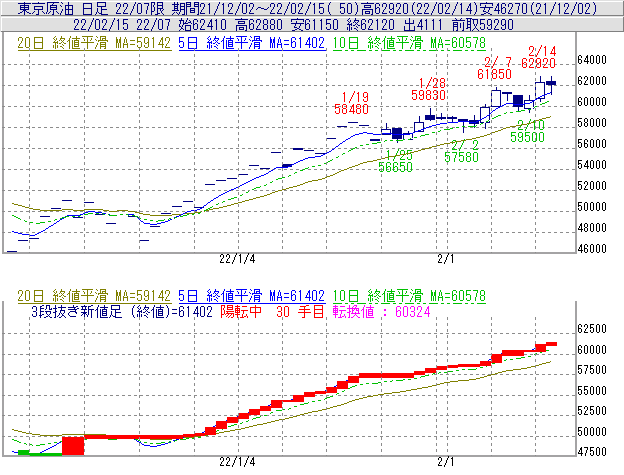Click the 10日 終値平滑 MA=60578 legend in top chart
This screenshot has height=475, width=624.
[409, 43]
